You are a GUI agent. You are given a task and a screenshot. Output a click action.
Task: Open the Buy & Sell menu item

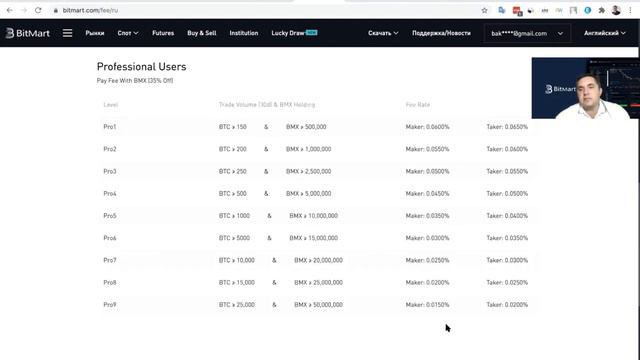coord(202,33)
